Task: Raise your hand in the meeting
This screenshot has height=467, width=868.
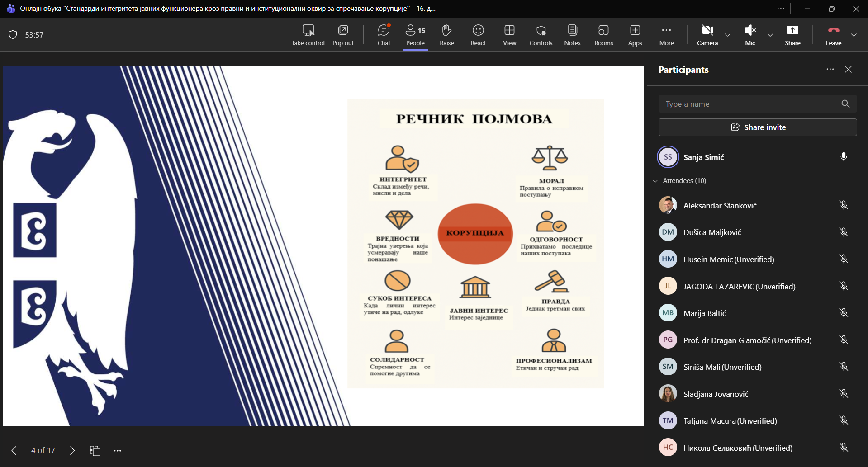Action: point(446,35)
